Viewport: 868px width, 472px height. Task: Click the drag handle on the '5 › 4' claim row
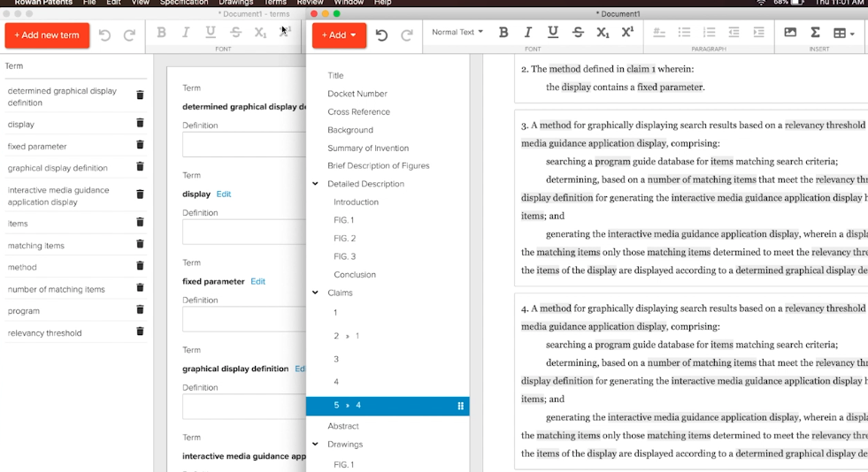click(460, 406)
